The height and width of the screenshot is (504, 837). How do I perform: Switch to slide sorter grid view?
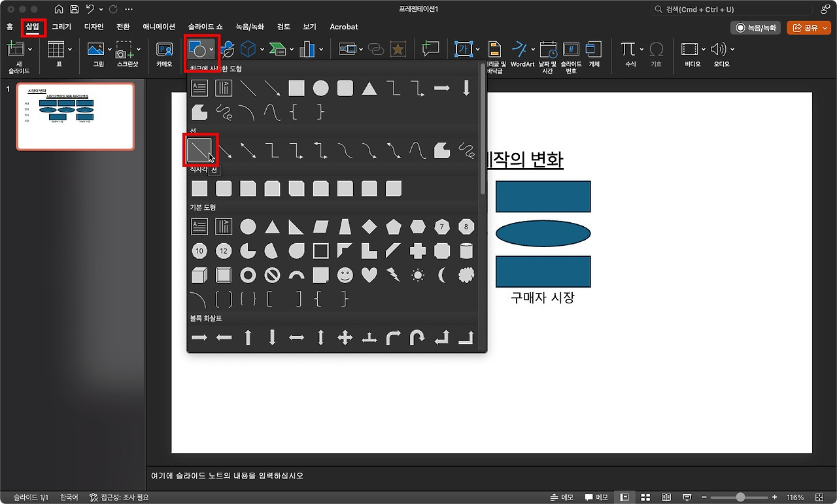[645, 497]
